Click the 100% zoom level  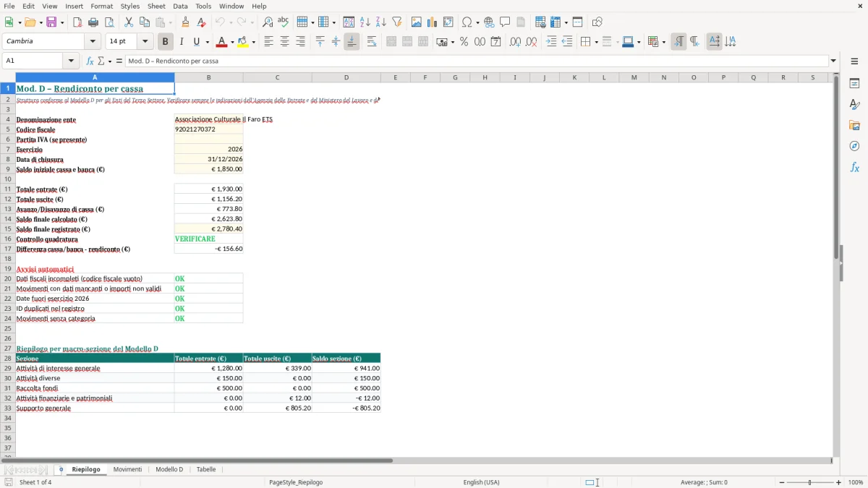[x=856, y=482]
